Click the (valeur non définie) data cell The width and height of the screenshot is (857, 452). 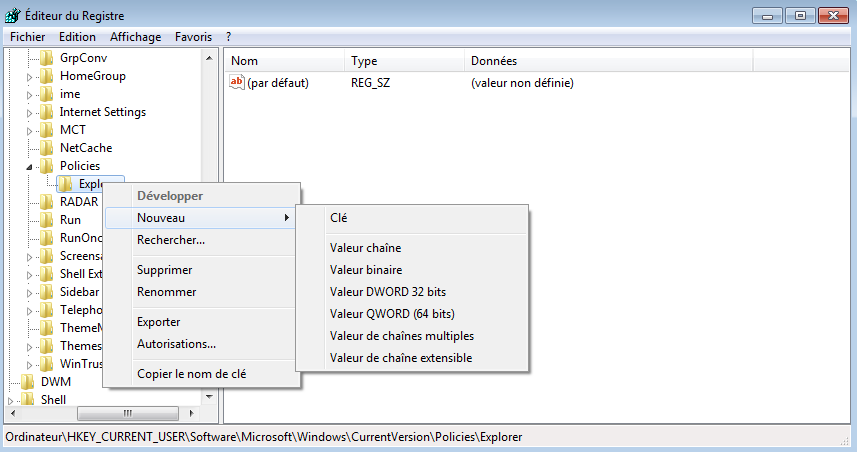click(523, 83)
